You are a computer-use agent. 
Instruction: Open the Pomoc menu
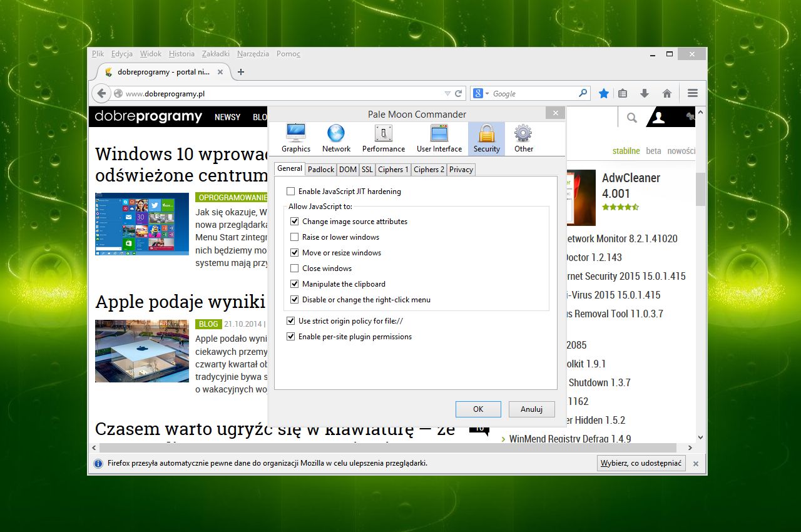point(288,54)
